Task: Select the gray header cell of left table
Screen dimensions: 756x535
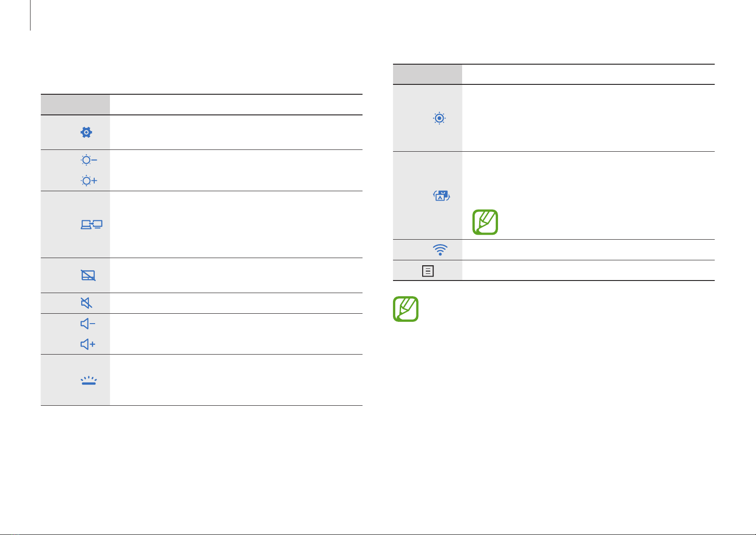Action: pos(75,105)
